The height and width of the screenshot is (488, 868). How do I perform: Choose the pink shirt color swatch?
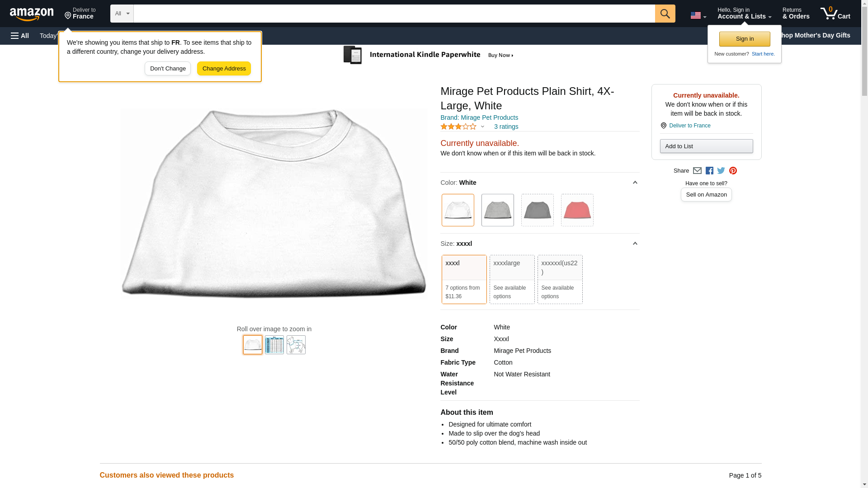tap(577, 210)
